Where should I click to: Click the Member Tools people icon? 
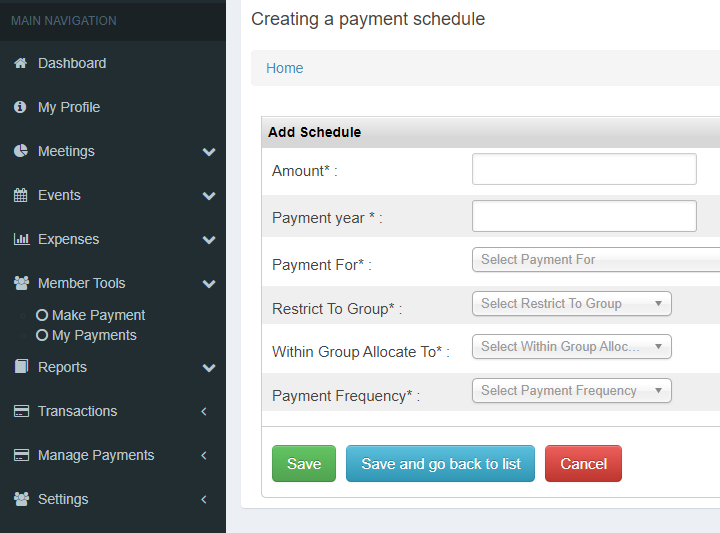click(22, 283)
